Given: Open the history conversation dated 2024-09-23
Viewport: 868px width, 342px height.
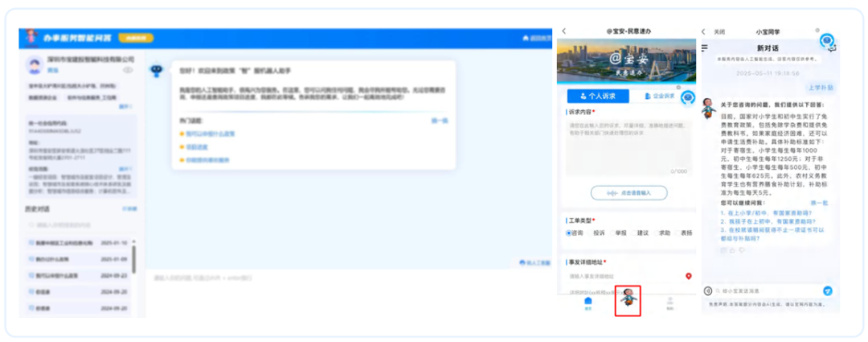Looking at the screenshot, I should click(78, 275).
